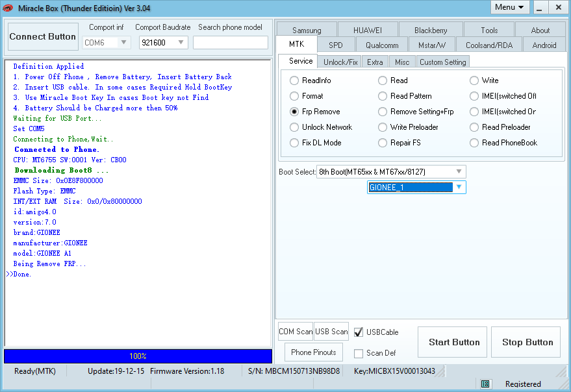Click the 'Key:MICBX15V00013043' status text
Viewport: 571px width, 392px height.
(394, 371)
